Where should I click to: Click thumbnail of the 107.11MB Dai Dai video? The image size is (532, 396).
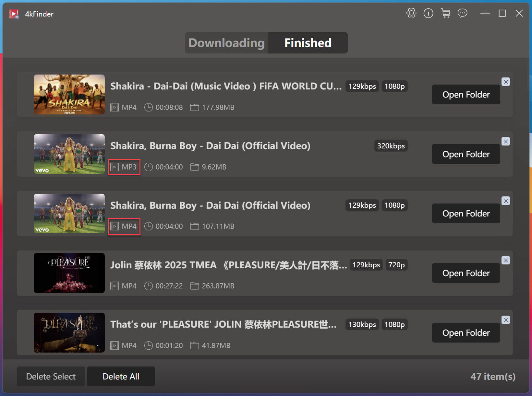[x=69, y=214]
